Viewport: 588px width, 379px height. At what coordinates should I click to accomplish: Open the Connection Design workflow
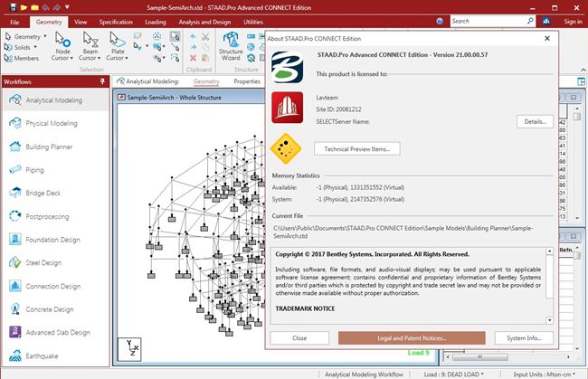55,286
